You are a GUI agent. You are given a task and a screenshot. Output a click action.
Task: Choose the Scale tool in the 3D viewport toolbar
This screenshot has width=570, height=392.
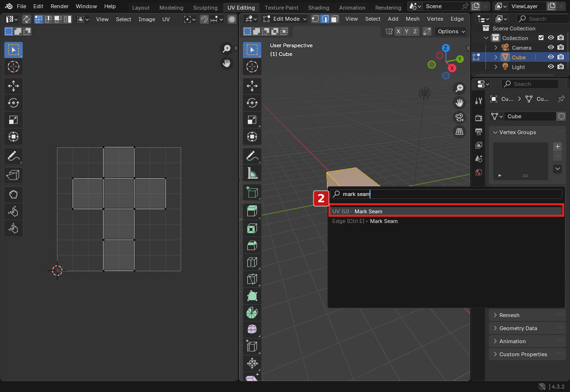[252, 120]
